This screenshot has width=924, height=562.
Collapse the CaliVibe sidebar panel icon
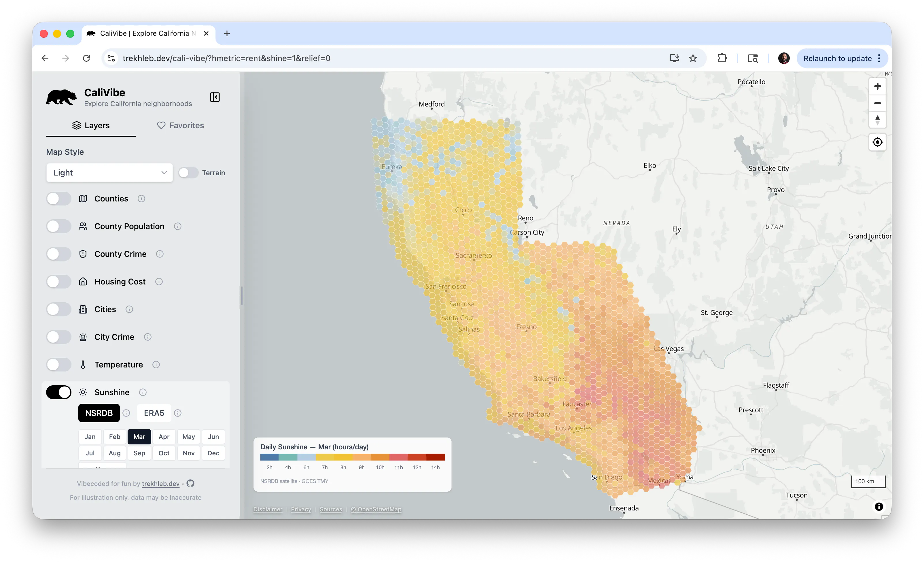tap(215, 97)
